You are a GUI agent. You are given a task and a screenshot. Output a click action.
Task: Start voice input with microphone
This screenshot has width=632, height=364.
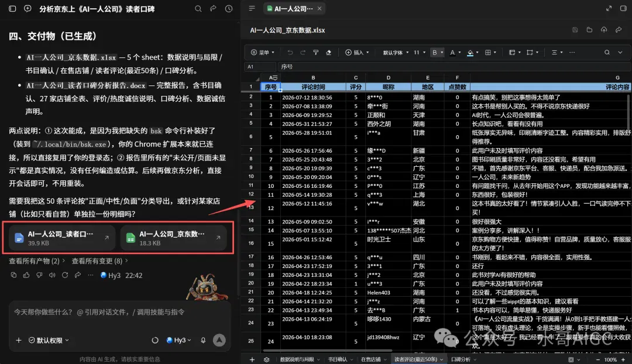pyautogui.click(x=203, y=340)
